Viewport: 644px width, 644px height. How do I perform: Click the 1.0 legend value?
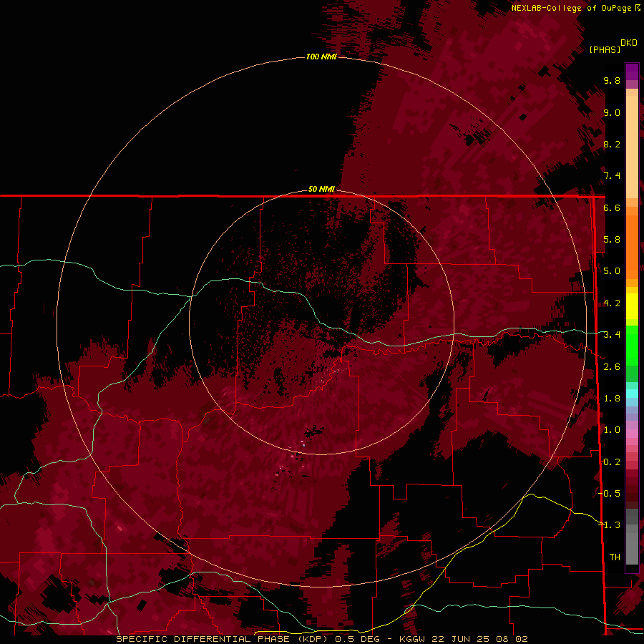(612, 430)
